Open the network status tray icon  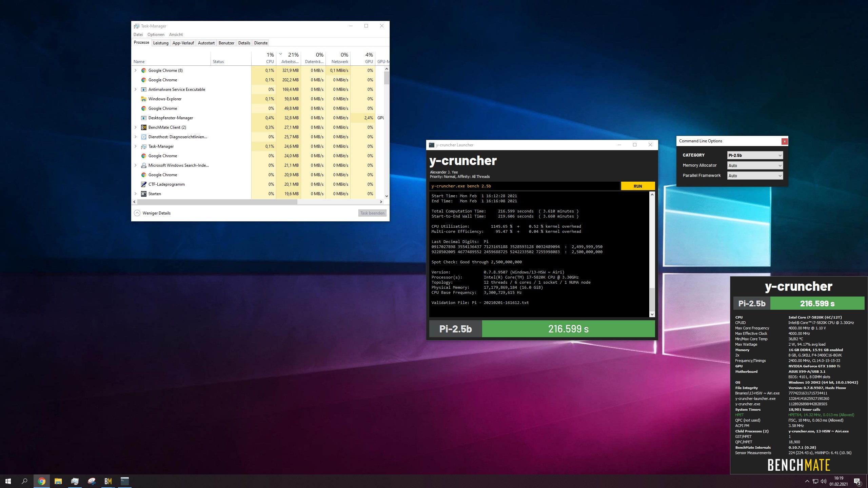click(x=815, y=481)
